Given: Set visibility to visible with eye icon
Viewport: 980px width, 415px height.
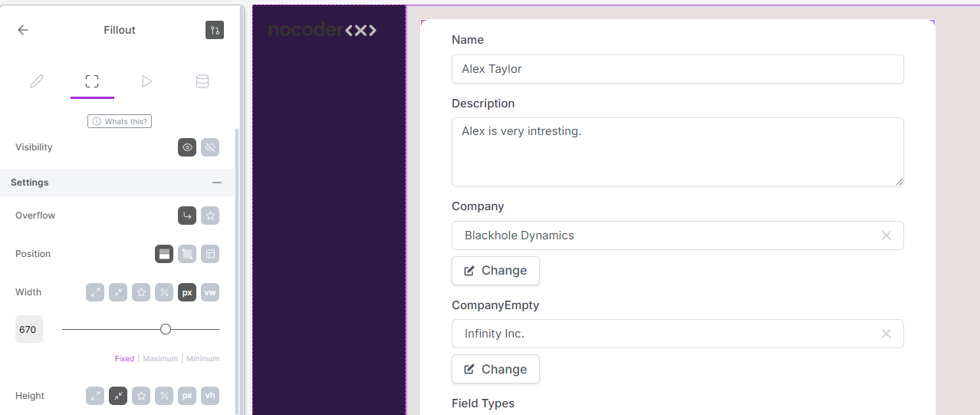Looking at the screenshot, I should (x=187, y=147).
